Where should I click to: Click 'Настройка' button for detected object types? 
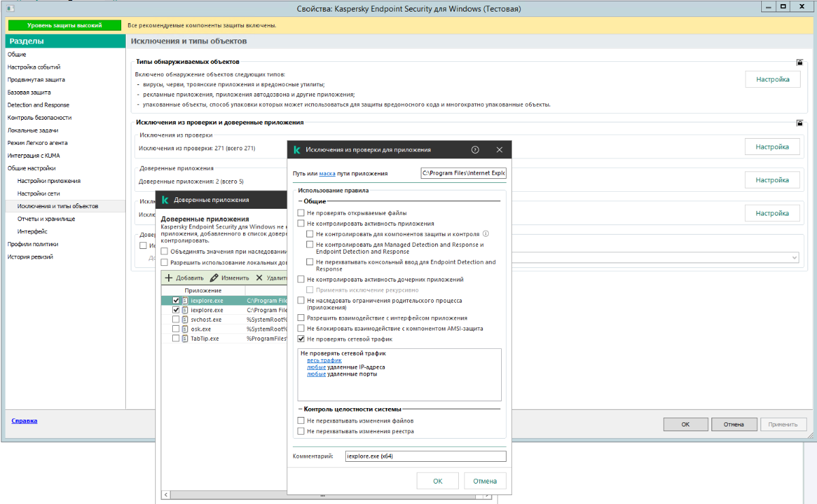tap(772, 80)
